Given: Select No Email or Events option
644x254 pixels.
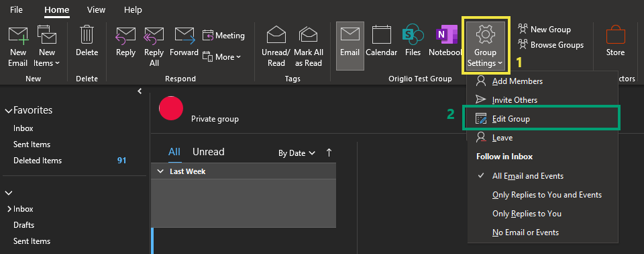Looking at the screenshot, I should click(x=542, y=232).
